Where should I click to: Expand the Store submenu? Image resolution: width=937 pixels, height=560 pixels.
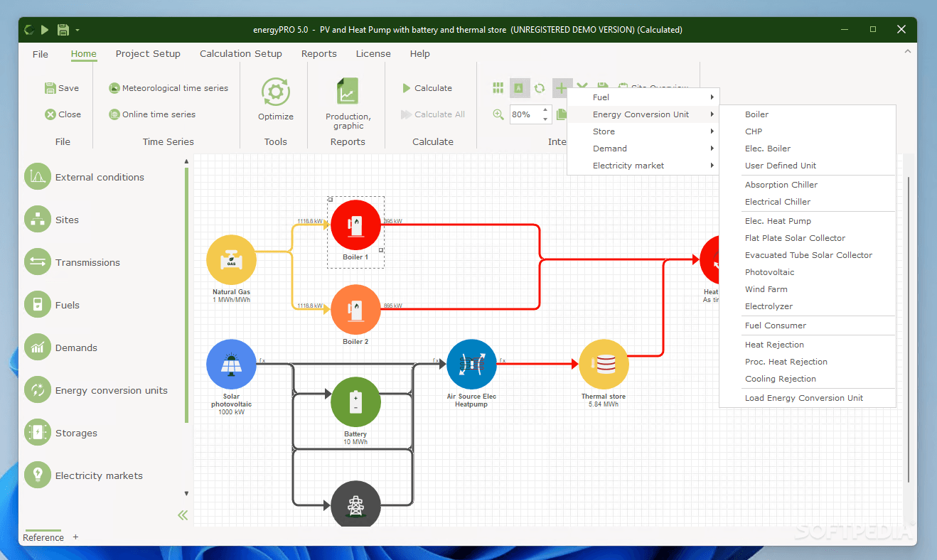[x=643, y=131]
